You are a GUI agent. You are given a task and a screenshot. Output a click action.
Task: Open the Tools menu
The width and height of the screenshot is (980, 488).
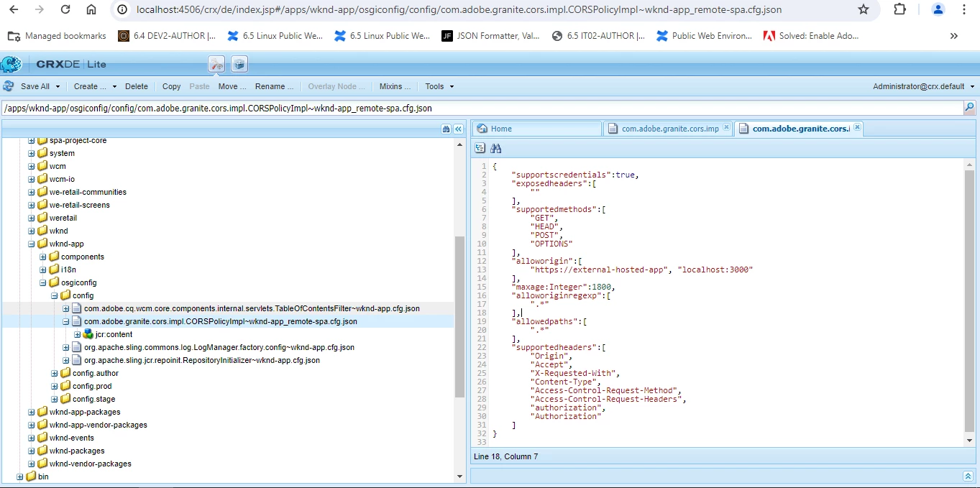click(x=439, y=86)
